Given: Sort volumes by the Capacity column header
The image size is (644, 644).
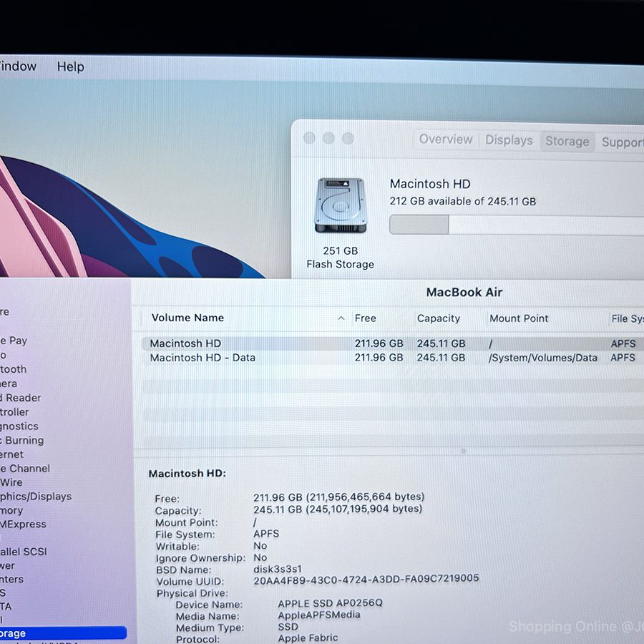Looking at the screenshot, I should click(438, 318).
